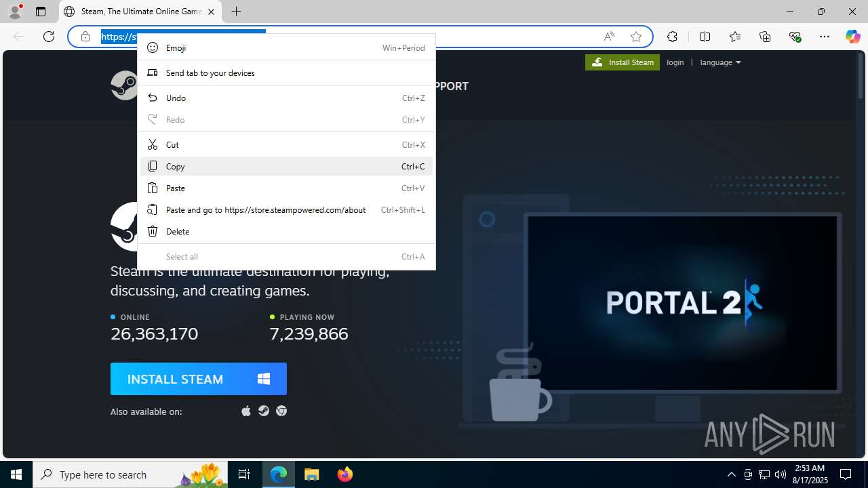Image resolution: width=868 pixels, height=488 pixels.
Task: View site information lock icon
Action: click(85, 37)
